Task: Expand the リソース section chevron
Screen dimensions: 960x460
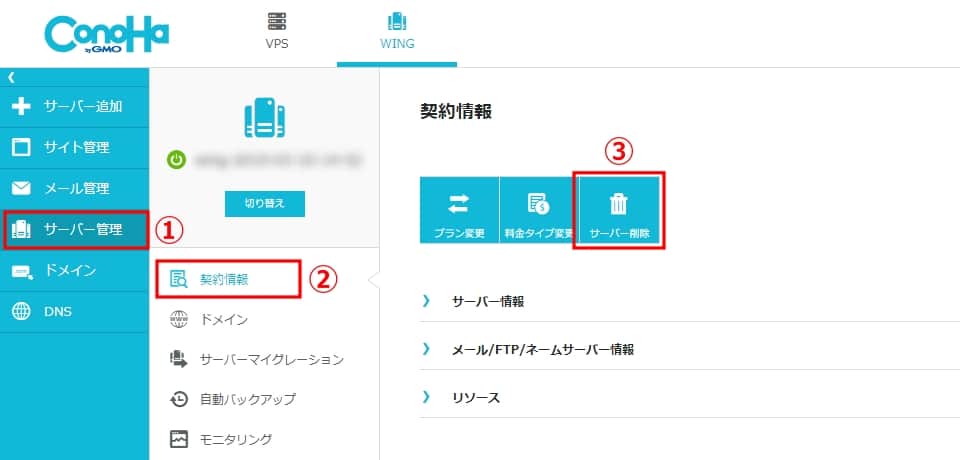Action: (x=426, y=398)
